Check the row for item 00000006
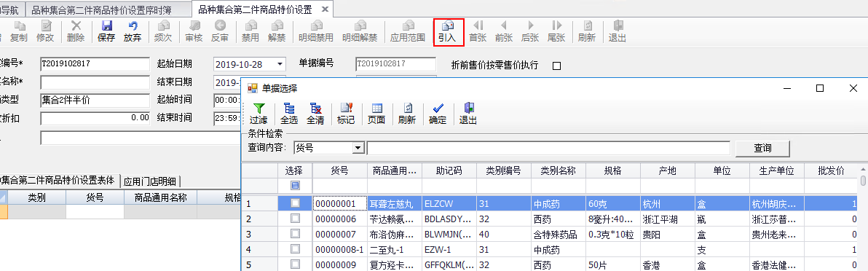Screen dimensions: 868x271 (x=295, y=219)
